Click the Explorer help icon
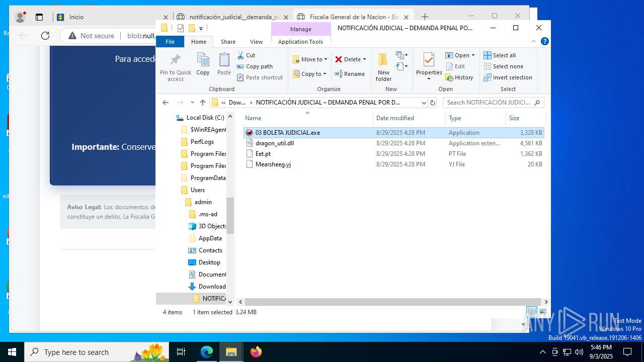644x362 pixels. [544, 41]
